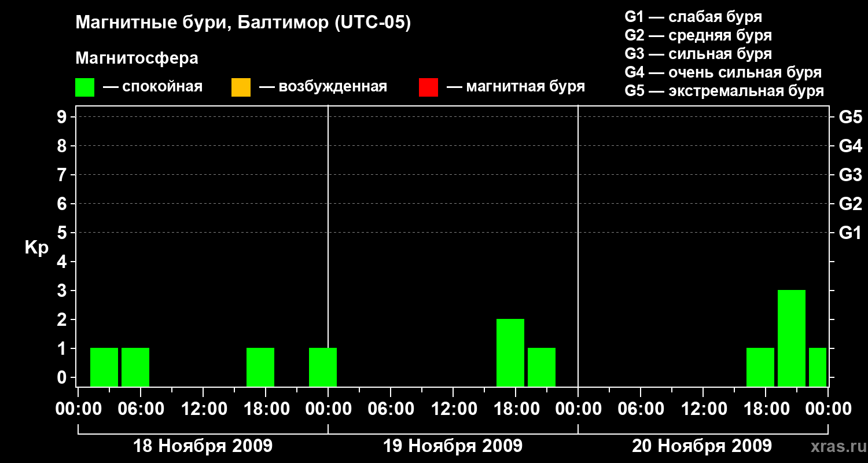This screenshot has width=868, height=463.
Task: Click 'G4 — очень сильная буря' legend line
Action: coord(723,72)
